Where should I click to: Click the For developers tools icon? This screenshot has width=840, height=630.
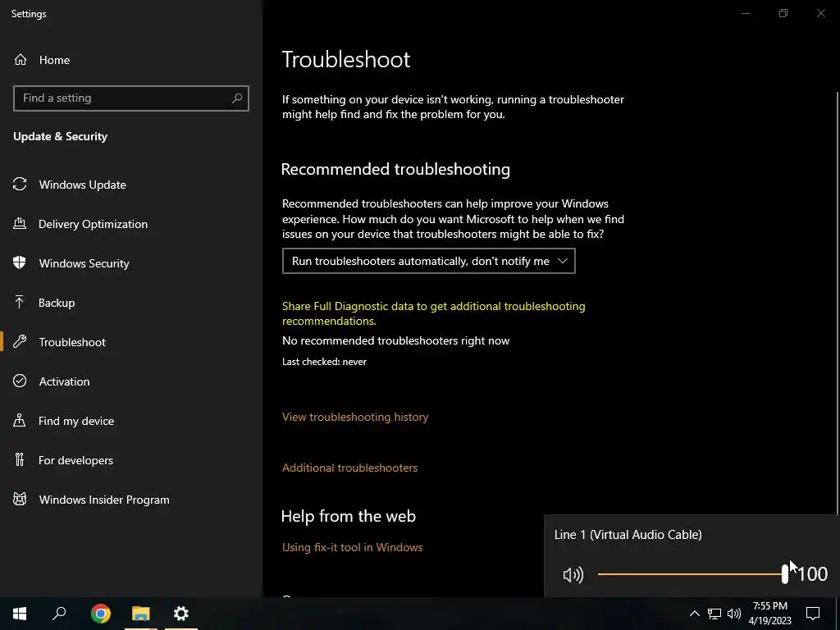pos(20,459)
